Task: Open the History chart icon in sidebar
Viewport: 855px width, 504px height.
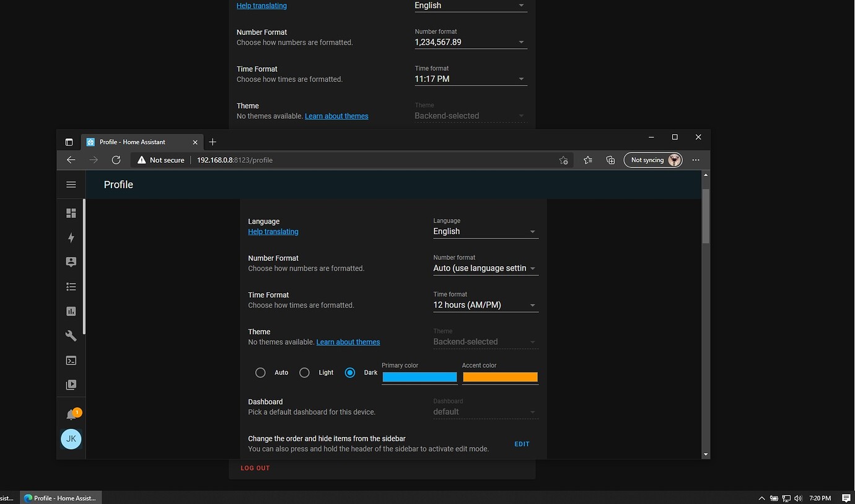Action: (x=71, y=311)
